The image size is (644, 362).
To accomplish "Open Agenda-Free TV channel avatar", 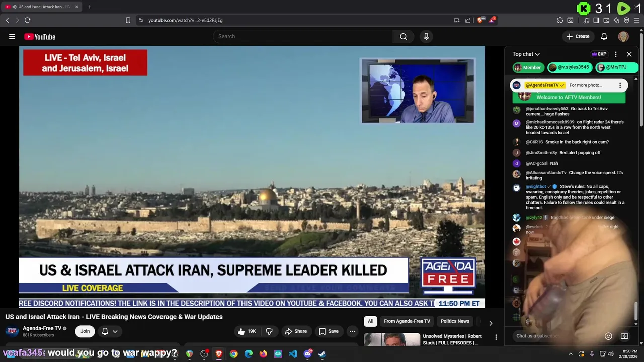I will pyautogui.click(x=12, y=331).
